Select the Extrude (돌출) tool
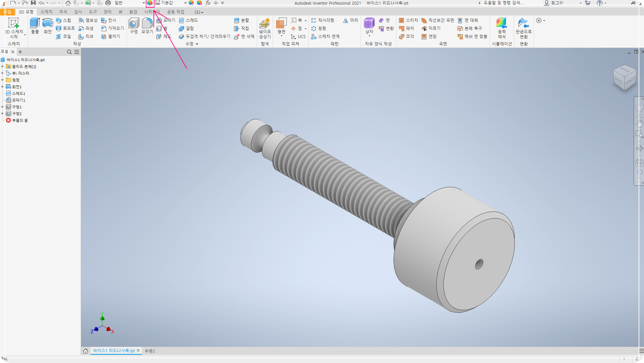 35,26
